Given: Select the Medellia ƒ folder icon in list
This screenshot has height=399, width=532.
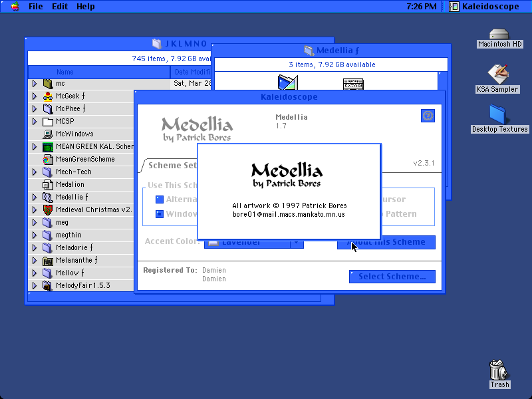Looking at the screenshot, I should (x=48, y=197).
